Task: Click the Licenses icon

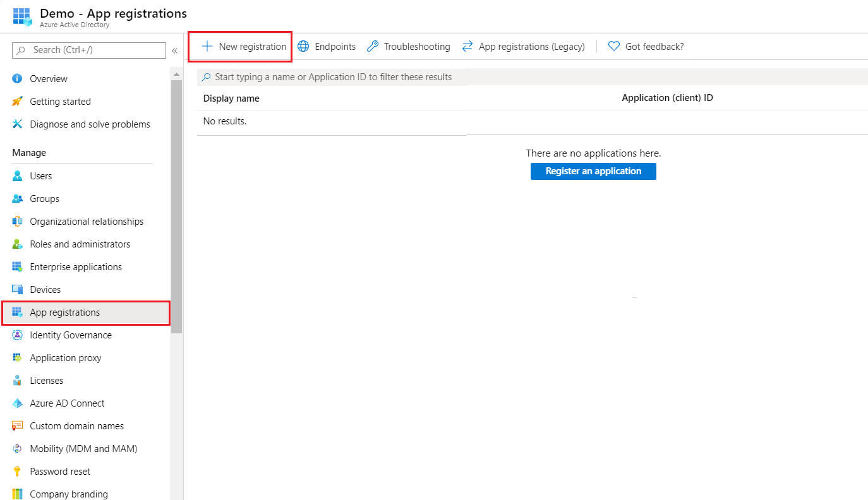Action: [17, 381]
